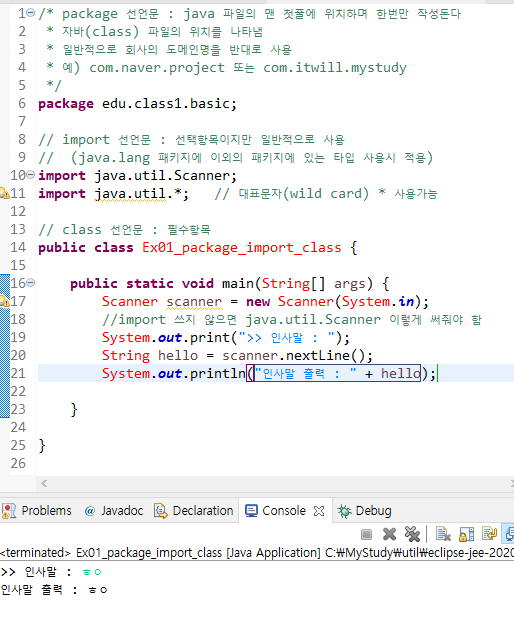Click underlined 'scanner' variable on line 17
This screenshot has height=624, width=514.
pyautogui.click(x=194, y=302)
